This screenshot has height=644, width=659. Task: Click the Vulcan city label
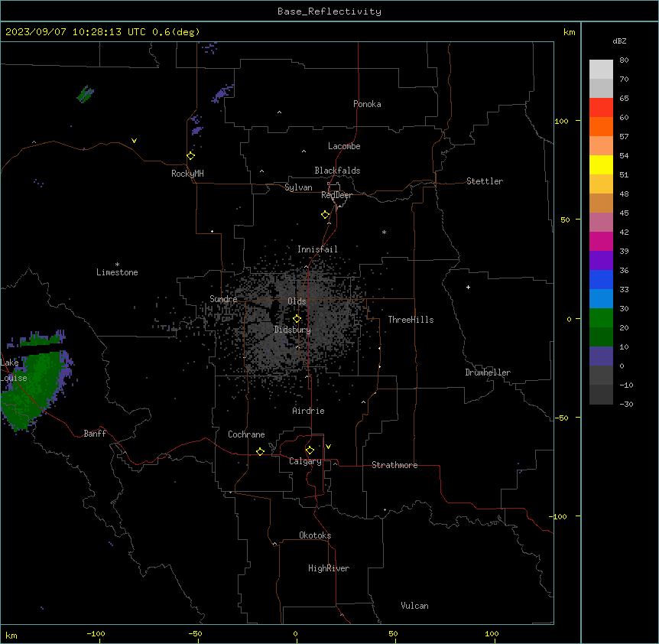[414, 606]
